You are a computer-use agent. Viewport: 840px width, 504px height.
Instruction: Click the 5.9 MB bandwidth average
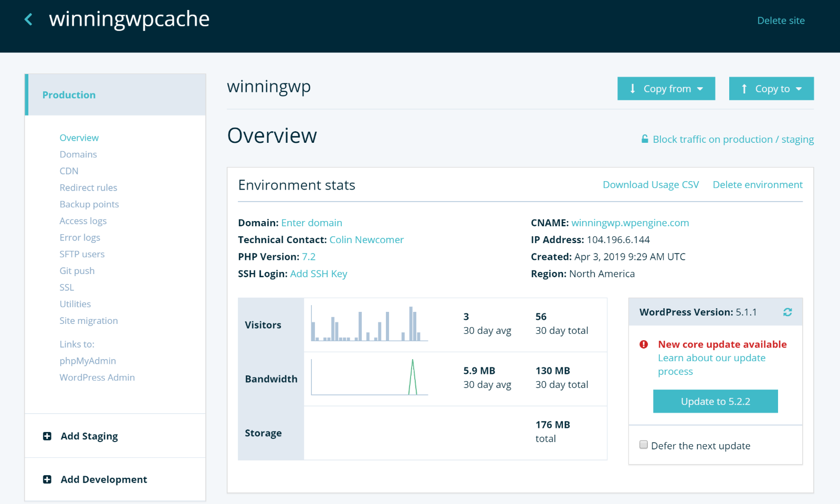479,371
